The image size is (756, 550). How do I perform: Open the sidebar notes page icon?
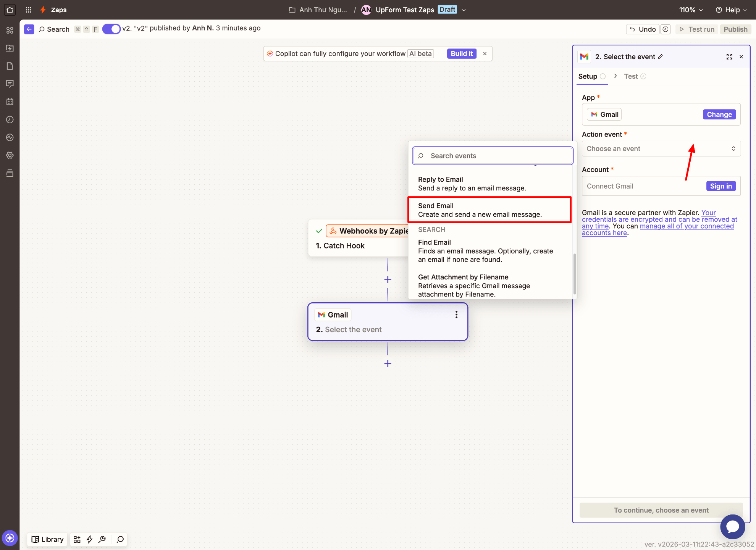tap(10, 66)
